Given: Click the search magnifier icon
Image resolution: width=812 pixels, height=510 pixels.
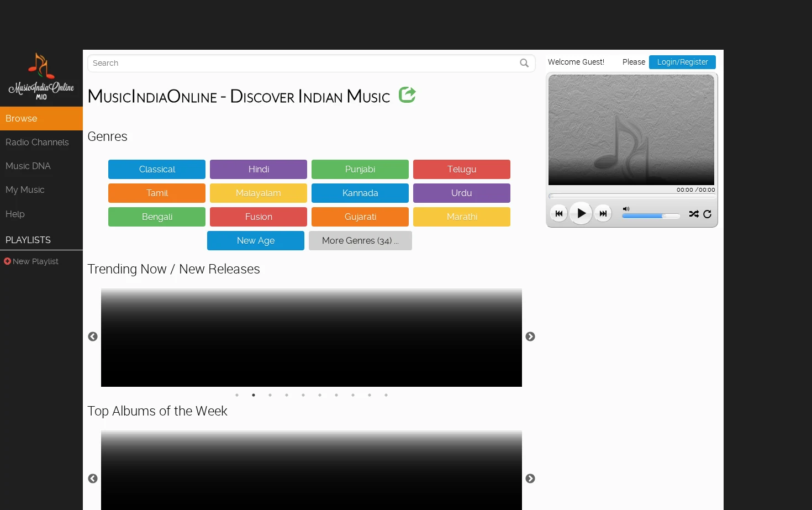Looking at the screenshot, I should pyautogui.click(x=524, y=63).
